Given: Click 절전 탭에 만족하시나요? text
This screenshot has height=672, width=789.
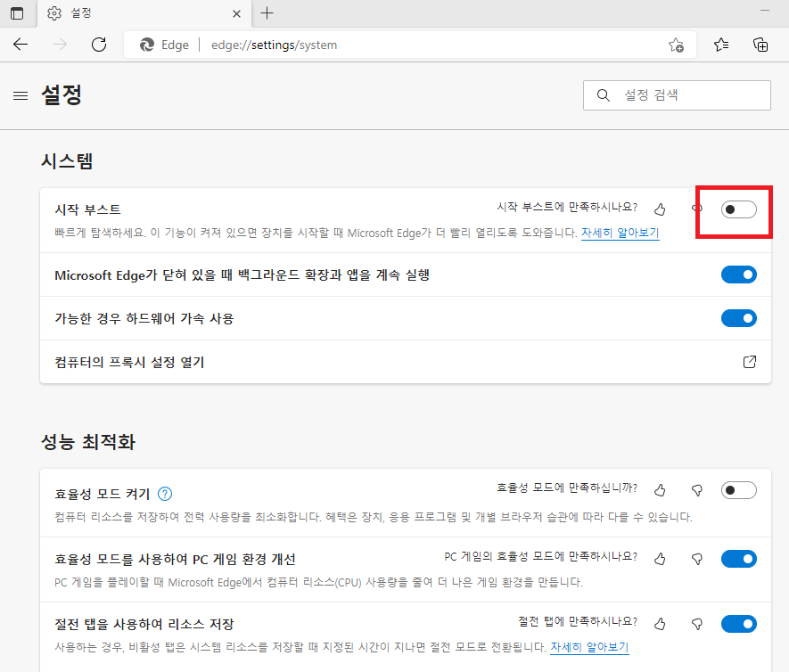Looking at the screenshot, I should [579, 622].
